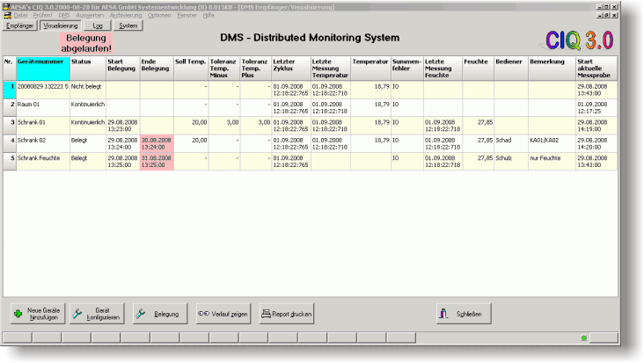Click the CIQ 3.0 logo
This screenshot has width=644, height=363.
coord(579,40)
